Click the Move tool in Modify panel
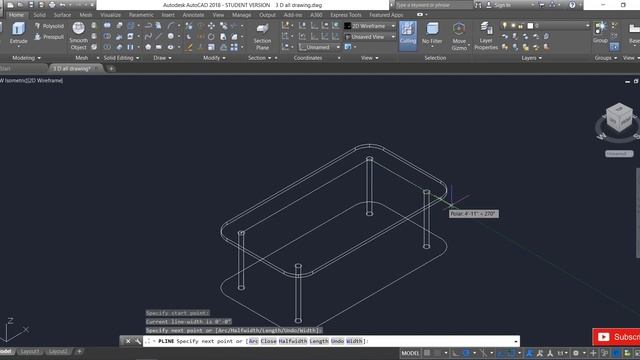This screenshot has height=360, width=640. point(211,26)
